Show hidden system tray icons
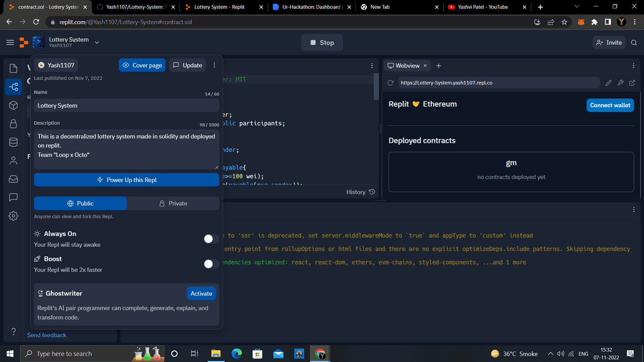Screen dimensions: 644x362 [x=551, y=354]
